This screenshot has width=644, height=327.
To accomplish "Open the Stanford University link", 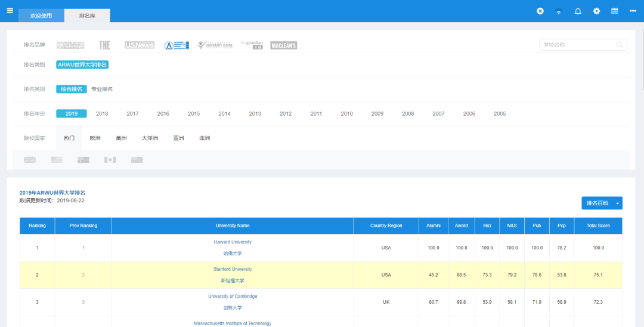I will click(233, 270).
